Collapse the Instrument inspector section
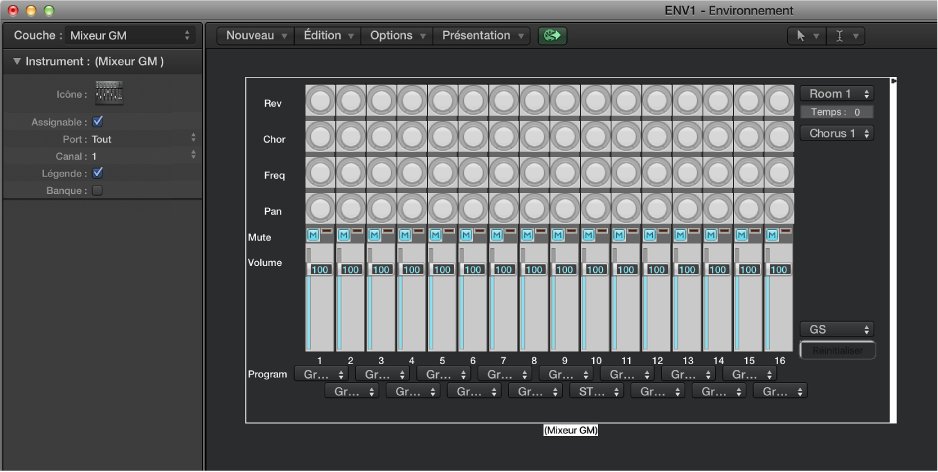This screenshot has height=472, width=938. coord(17,62)
